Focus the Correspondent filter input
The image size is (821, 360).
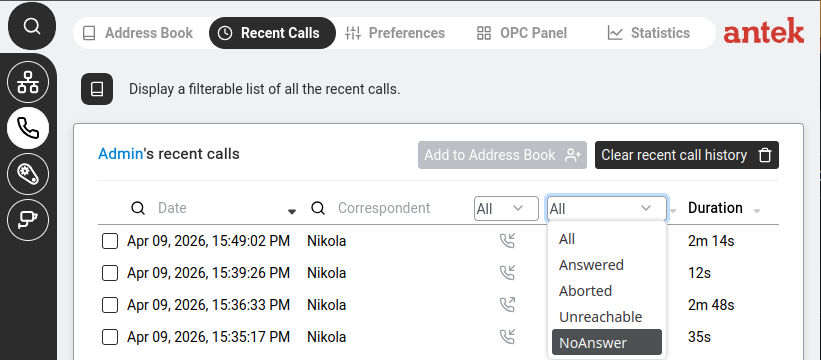pyautogui.click(x=401, y=208)
